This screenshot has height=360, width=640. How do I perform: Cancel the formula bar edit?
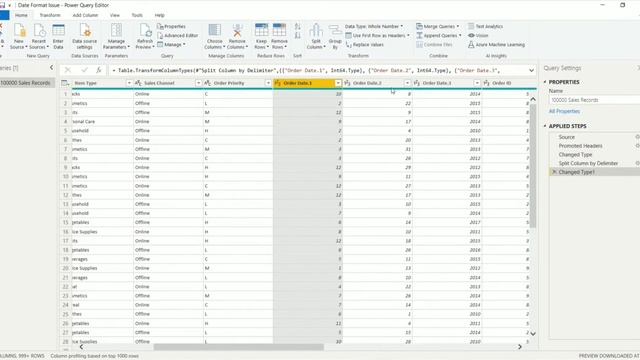tap(68, 70)
